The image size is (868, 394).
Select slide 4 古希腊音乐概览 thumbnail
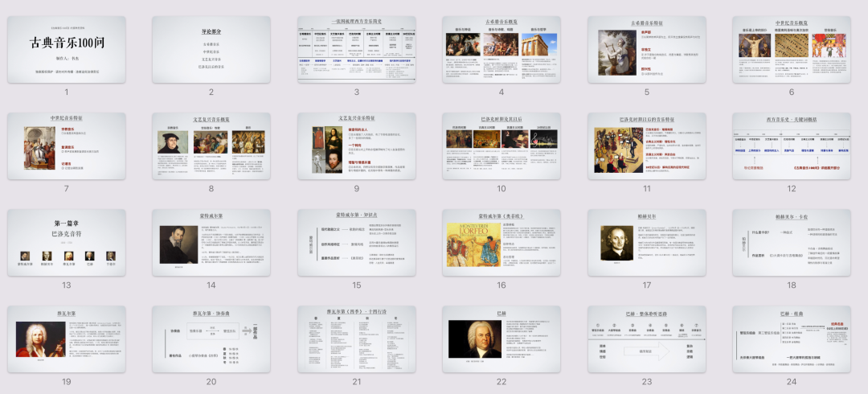pos(502,49)
